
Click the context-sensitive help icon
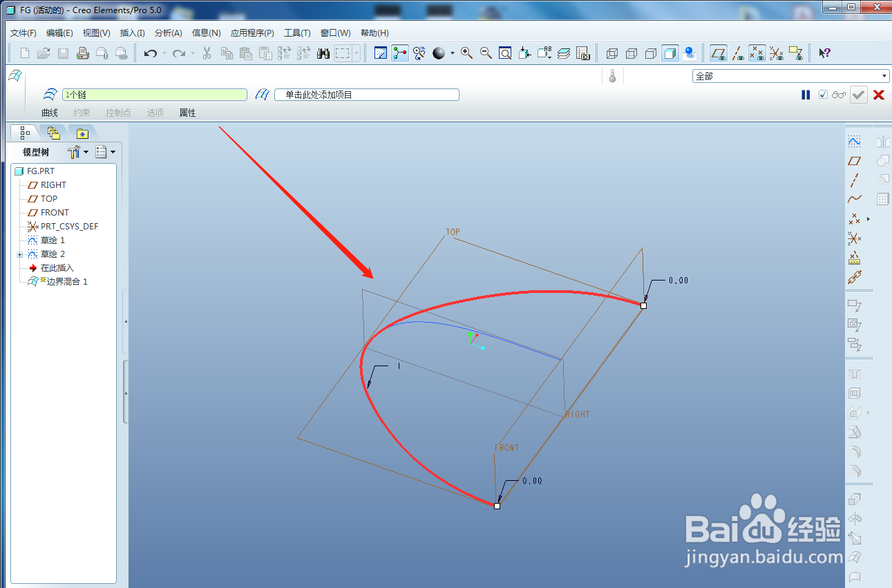click(x=824, y=53)
